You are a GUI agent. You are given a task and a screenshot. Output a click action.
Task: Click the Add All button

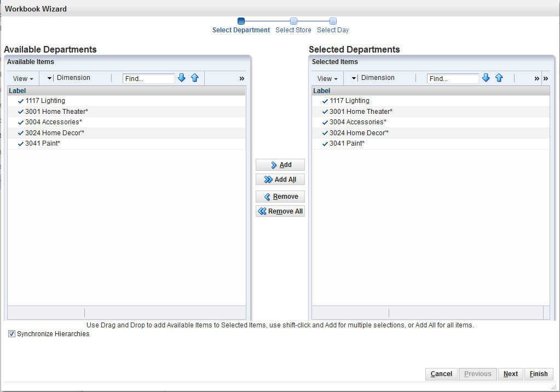coord(280,180)
